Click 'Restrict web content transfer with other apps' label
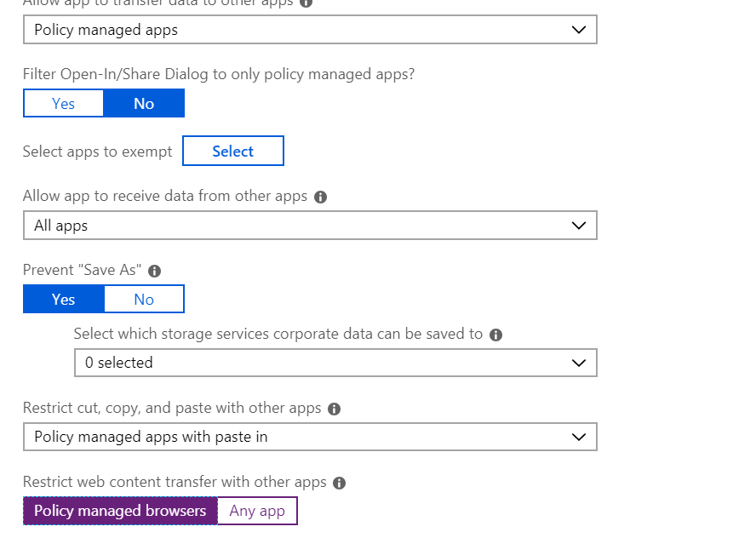The height and width of the screenshot is (538, 756). [x=175, y=483]
